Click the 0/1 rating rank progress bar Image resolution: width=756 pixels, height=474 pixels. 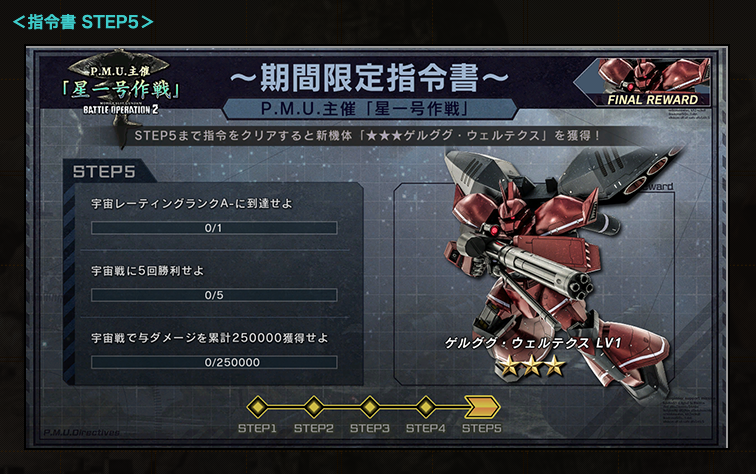214,228
